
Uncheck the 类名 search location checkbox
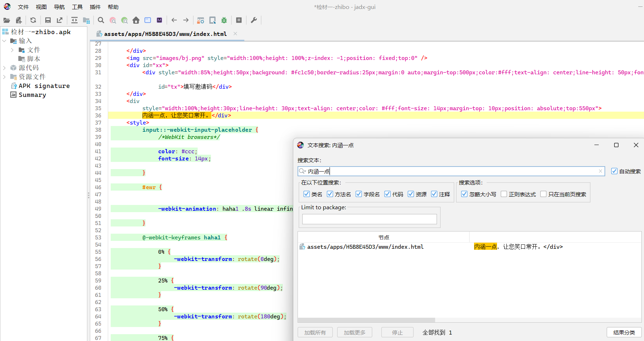tap(307, 194)
